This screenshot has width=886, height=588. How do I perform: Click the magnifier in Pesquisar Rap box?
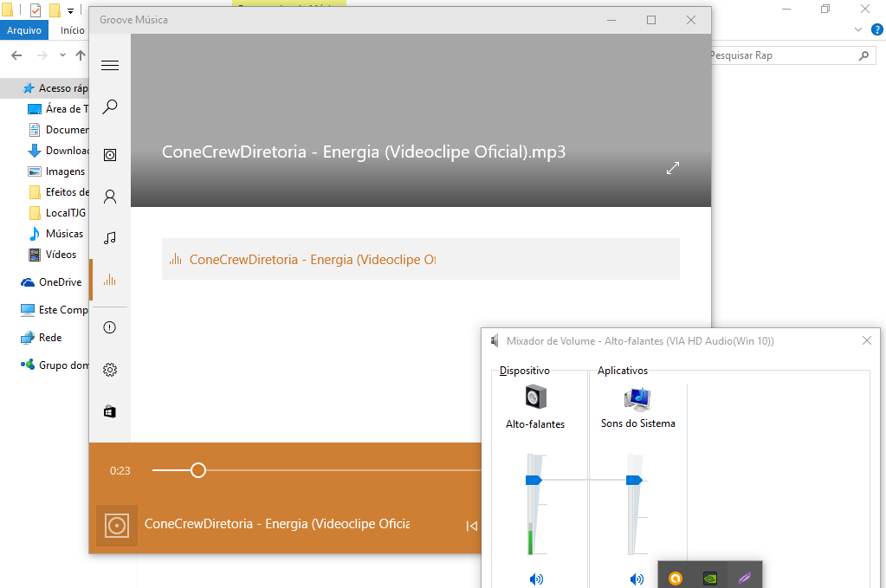tap(864, 55)
